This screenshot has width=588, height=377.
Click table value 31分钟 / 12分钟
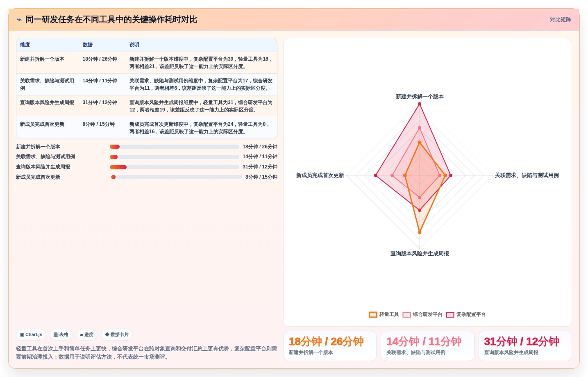(x=100, y=102)
